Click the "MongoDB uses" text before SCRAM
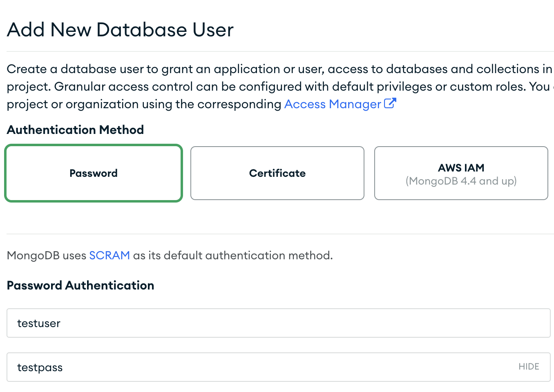Image resolution: width=554 pixels, height=392 pixels. 46,256
